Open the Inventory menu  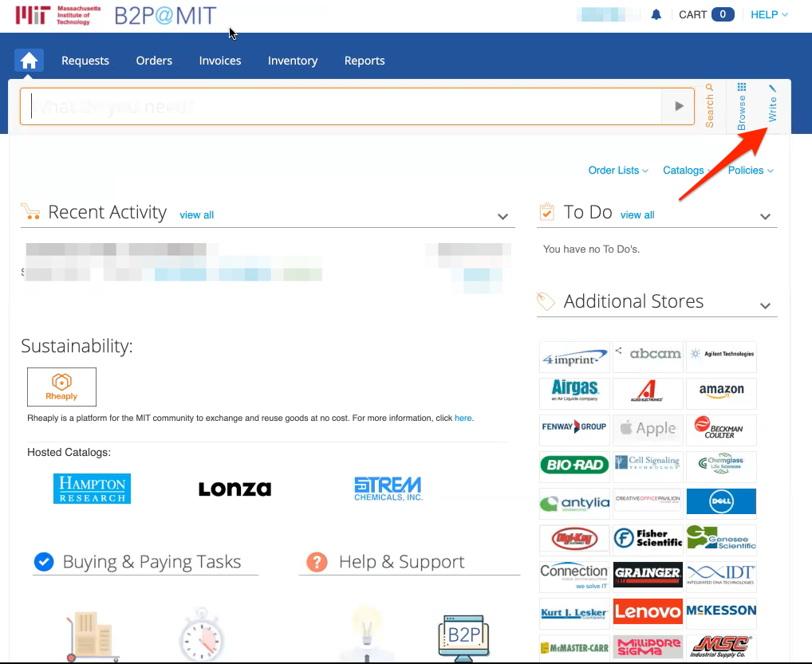[293, 61]
